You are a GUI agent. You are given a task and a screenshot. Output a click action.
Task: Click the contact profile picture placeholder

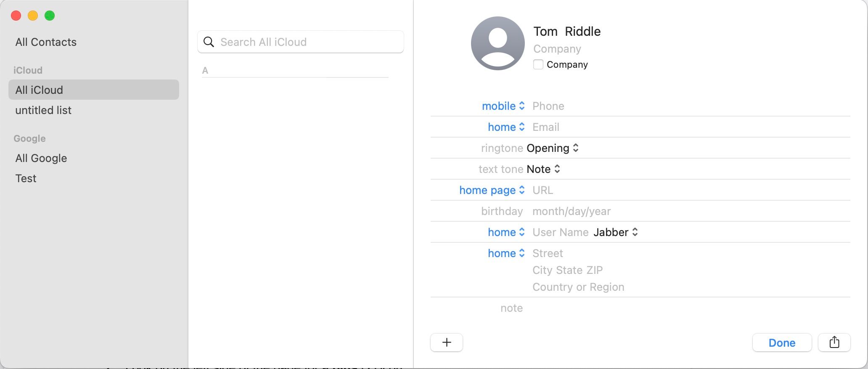point(498,43)
